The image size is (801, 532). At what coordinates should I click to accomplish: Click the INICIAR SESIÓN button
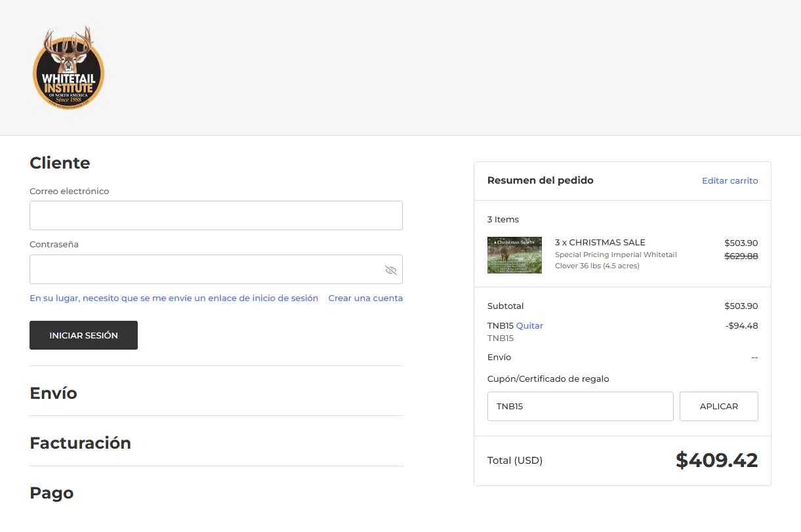83,335
